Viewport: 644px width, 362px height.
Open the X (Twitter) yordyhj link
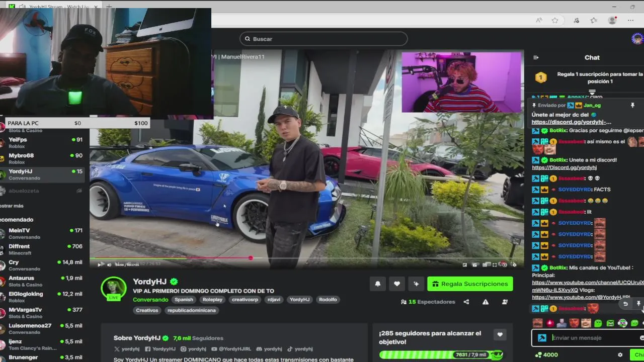[x=127, y=349]
